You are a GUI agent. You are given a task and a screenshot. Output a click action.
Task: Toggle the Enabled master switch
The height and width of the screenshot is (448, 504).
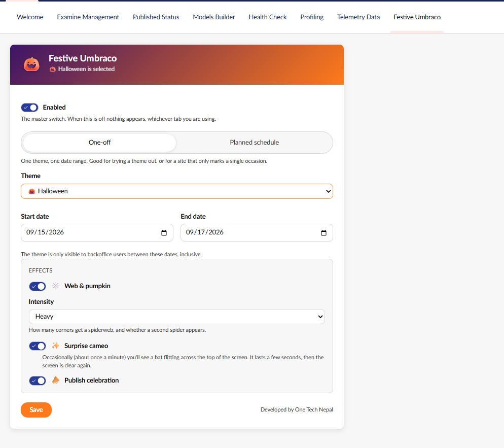[x=29, y=108]
